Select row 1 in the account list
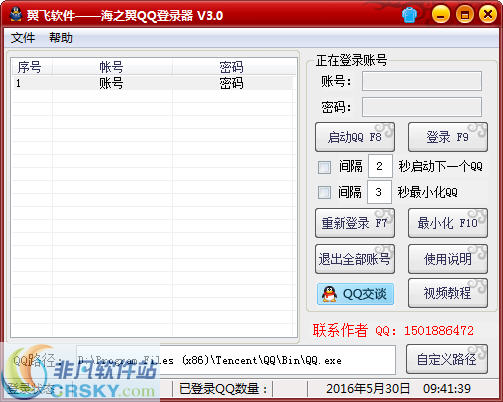 [x=153, y=83]
